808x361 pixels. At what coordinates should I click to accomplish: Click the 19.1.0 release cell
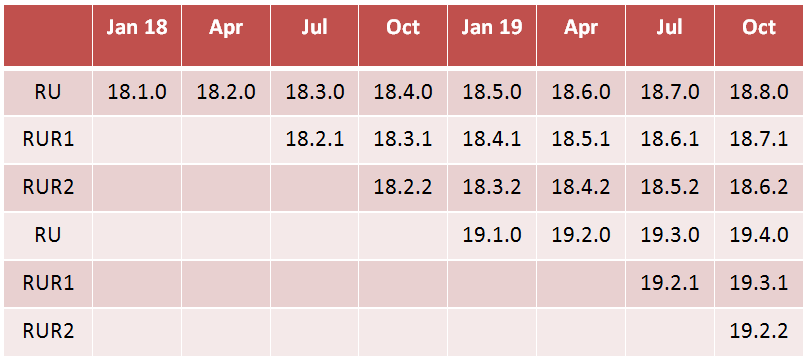pyautogui.click(x=492, y=236)
